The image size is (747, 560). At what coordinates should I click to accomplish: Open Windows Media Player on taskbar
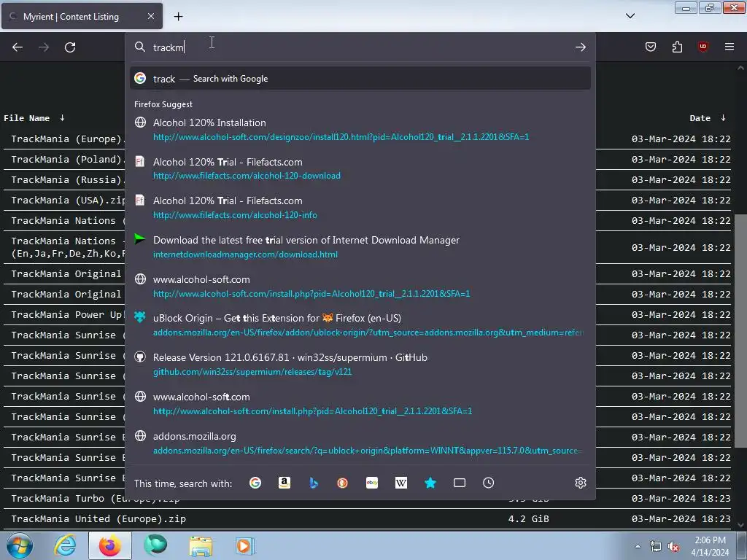pos(245,545)
